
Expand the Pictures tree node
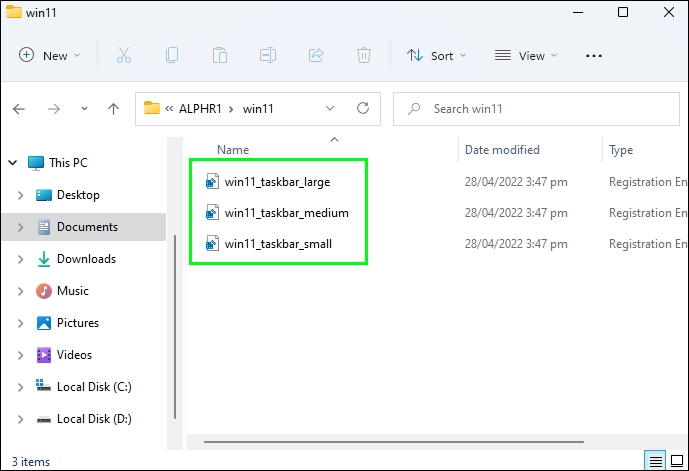click(21, 323)
